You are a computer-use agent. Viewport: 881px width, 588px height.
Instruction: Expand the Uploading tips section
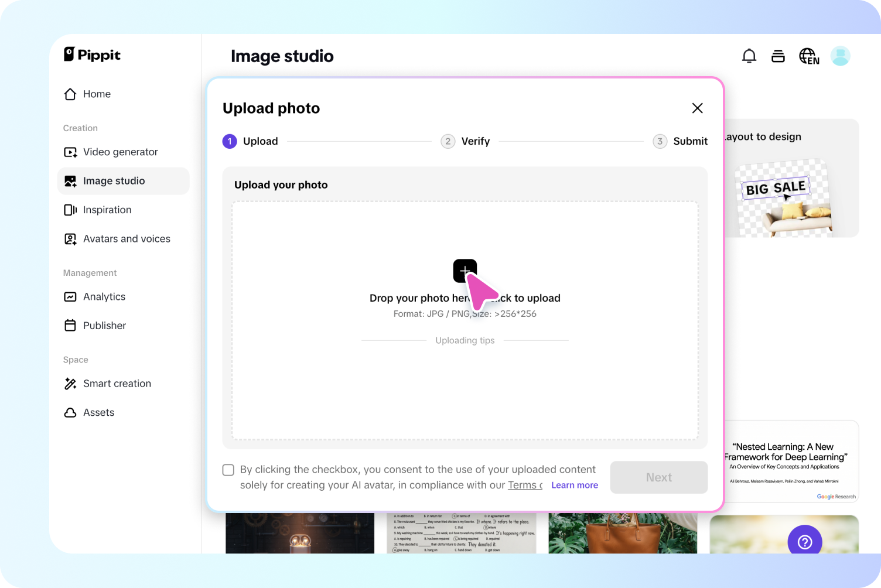coord(465,340)
